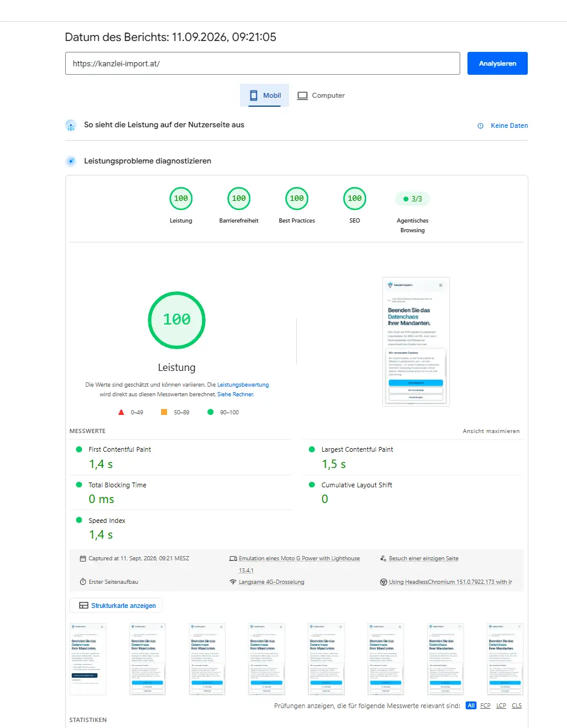
Task: Select the Leistung score gauge at top
Action: pyautogui.click(x=181, y=198)
